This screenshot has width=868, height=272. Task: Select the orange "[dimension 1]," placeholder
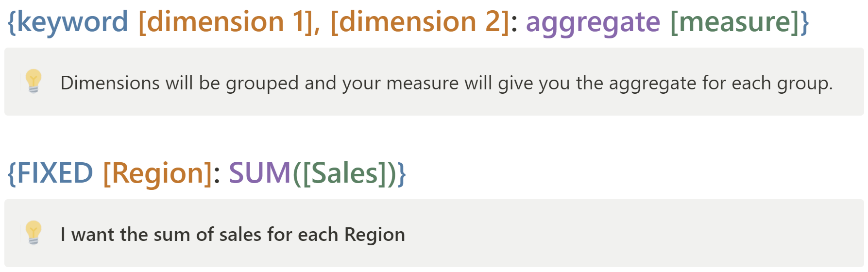pos(229,22)
